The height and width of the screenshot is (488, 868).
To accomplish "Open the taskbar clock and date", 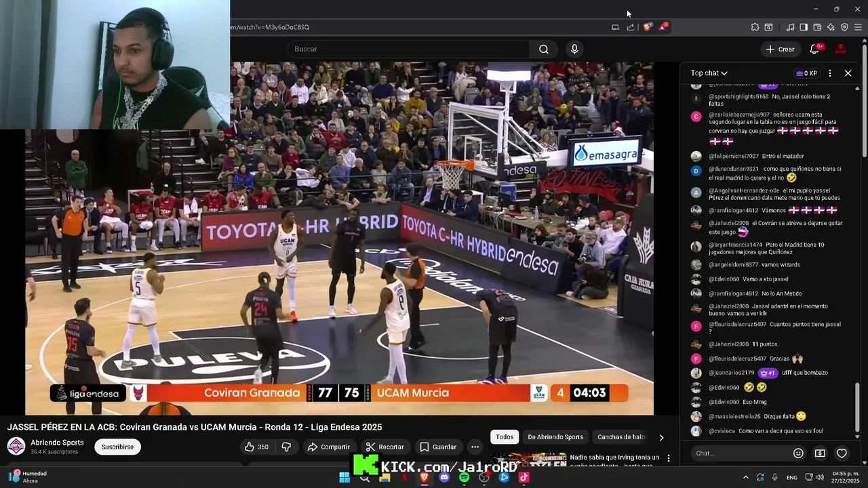I will 845,477.
